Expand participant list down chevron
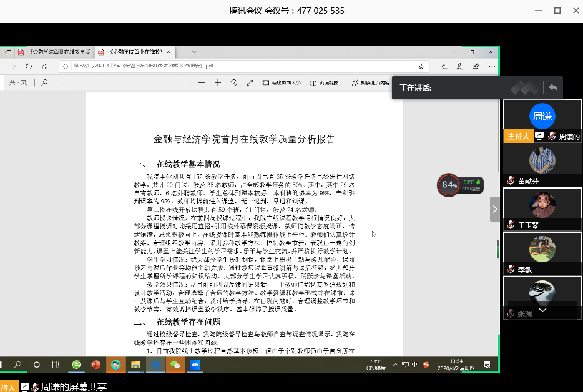 pyautogui.click(x=542, y=310)
